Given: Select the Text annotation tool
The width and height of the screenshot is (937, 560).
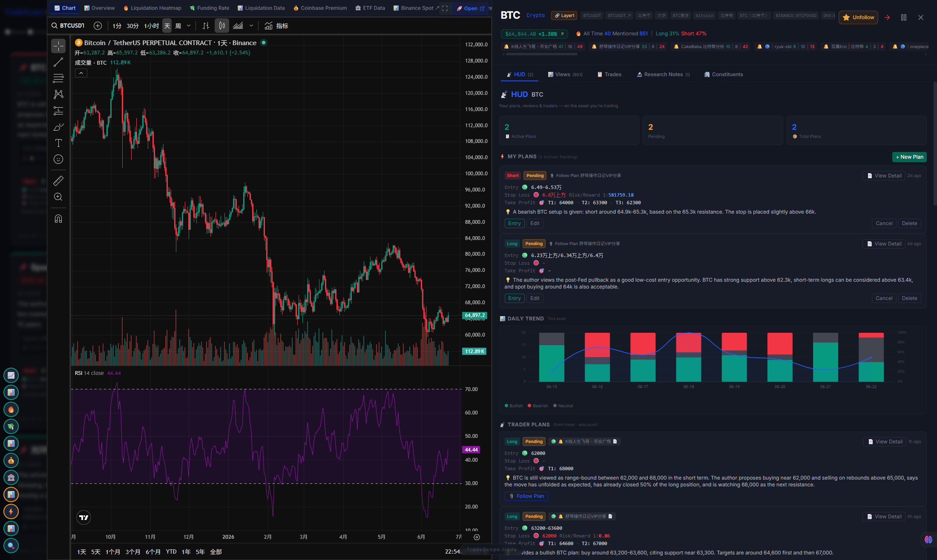Looking at the screenshot, I should (58, 143).
